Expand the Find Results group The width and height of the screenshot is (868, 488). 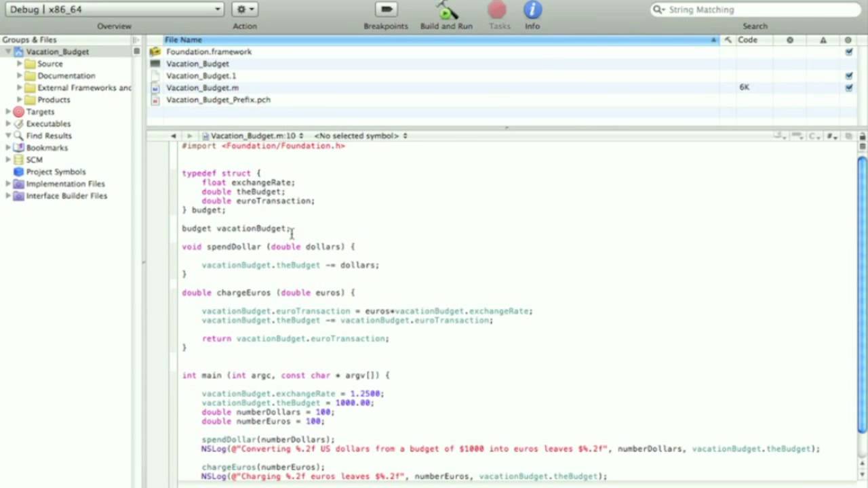click(7, 136)
